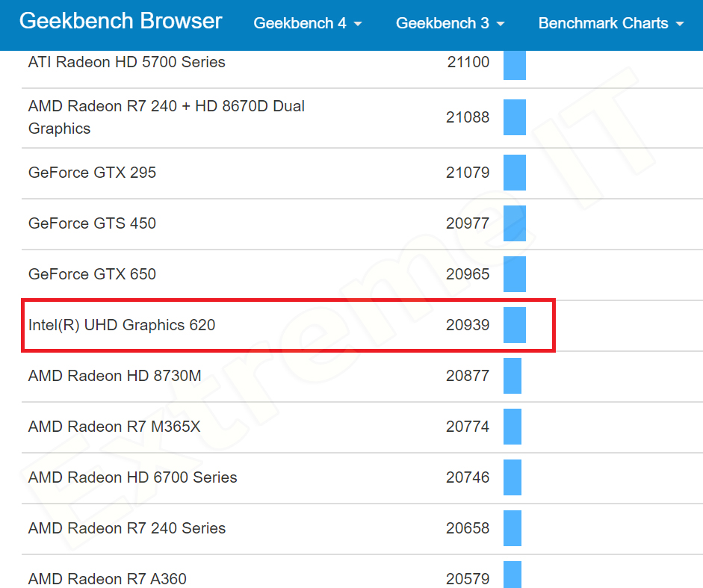Click the score bar for Intel UHD Graphics 620
The height and width of the screenshot is (588, 703).
pyautogui.click(x=515, y=325)
